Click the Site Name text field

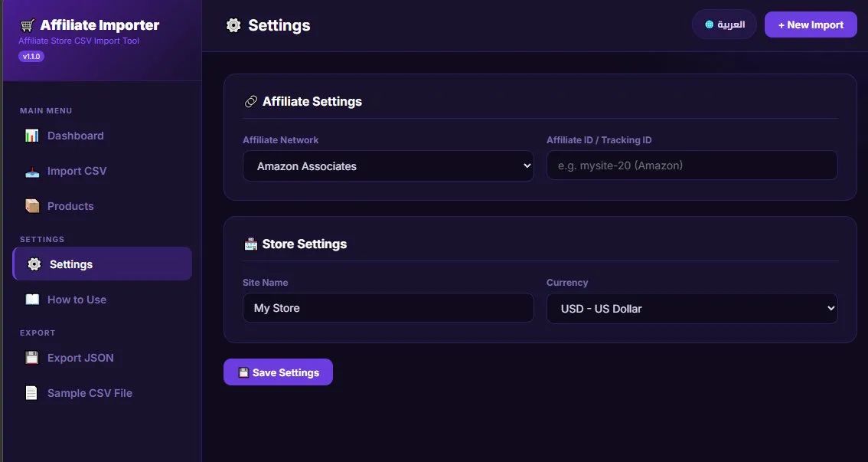click(x=388, y=308)
